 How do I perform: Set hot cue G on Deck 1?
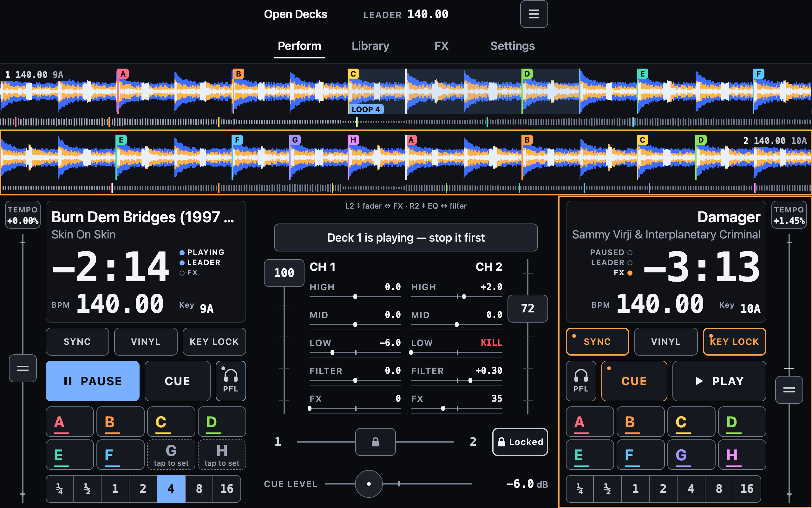click(171, 455)
